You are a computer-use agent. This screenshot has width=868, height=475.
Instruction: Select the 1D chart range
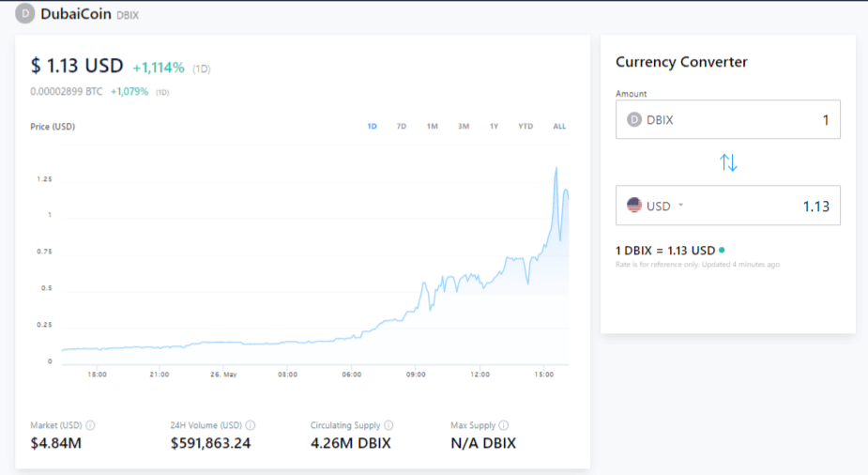[x=372, y=126]
